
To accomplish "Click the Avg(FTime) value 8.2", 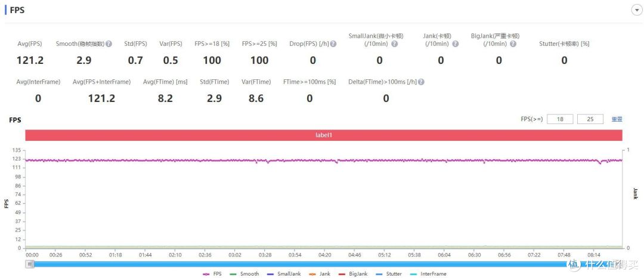I will (165, 98).
